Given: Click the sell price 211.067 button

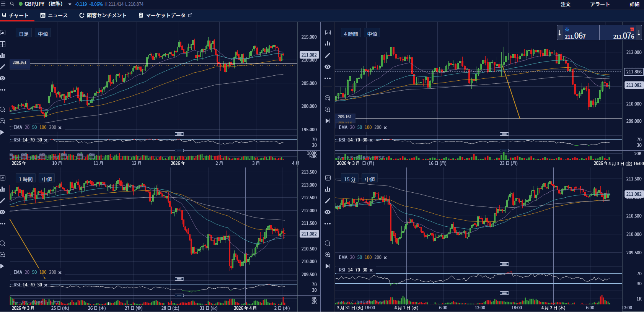Looking at the screenshot, I should [578, 32].
